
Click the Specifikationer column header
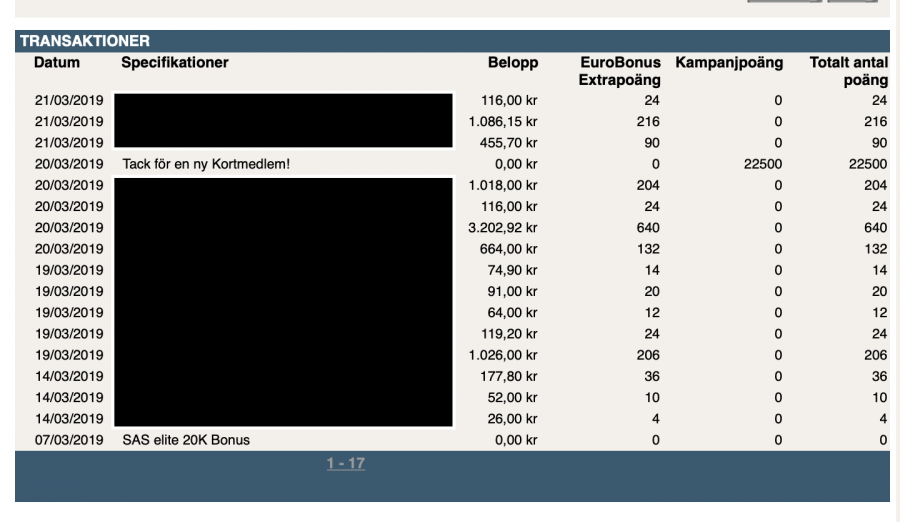[175, 63]
